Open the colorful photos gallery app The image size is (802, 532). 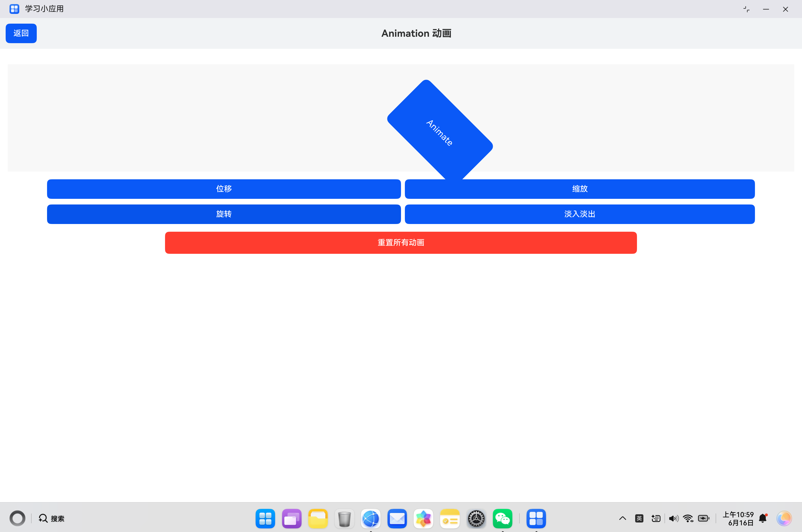pyautogui.click(x=423, y=518)
